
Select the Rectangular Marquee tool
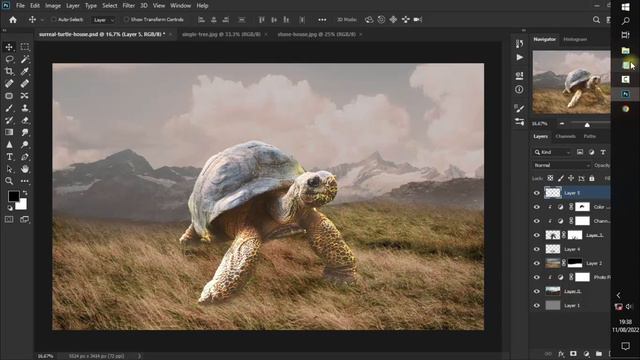click(x=25, y=47)
